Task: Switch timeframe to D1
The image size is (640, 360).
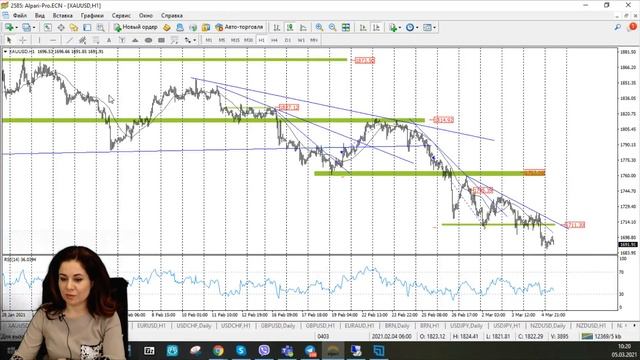Action: tap(288, 40)
